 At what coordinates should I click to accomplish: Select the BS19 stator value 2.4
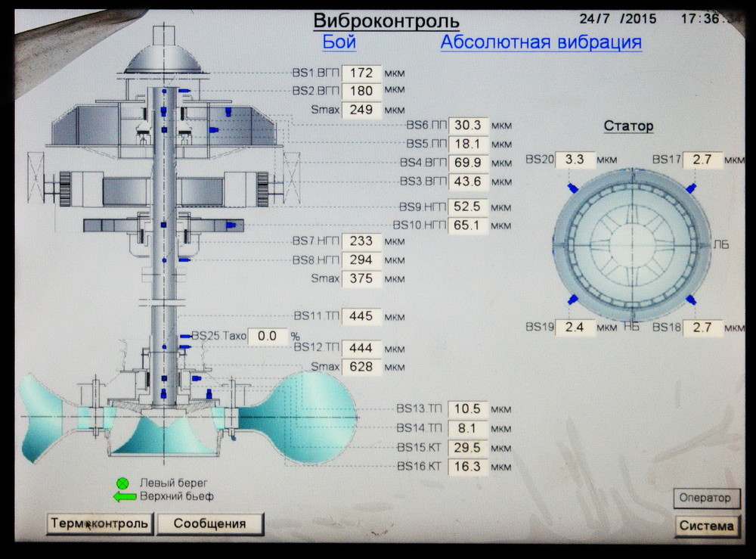[575, 328]
